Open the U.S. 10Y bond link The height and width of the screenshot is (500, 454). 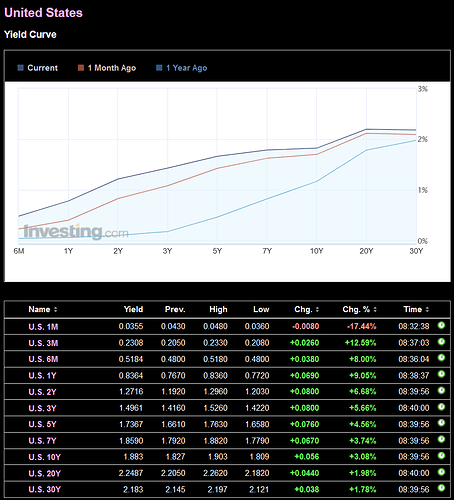(45, 457)
